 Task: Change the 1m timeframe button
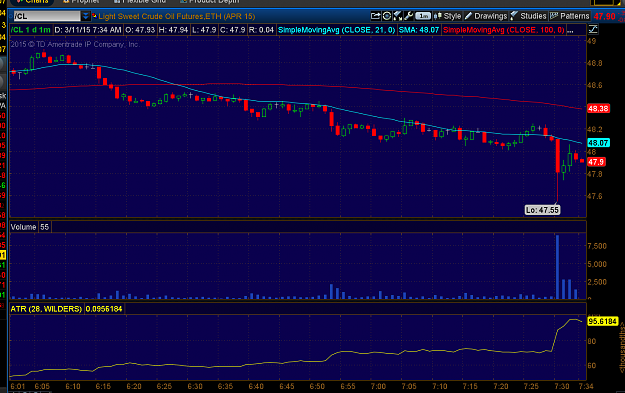click(423, 16)
